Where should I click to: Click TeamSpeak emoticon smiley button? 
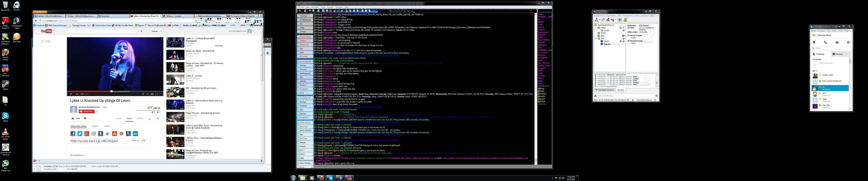[656, 96]
